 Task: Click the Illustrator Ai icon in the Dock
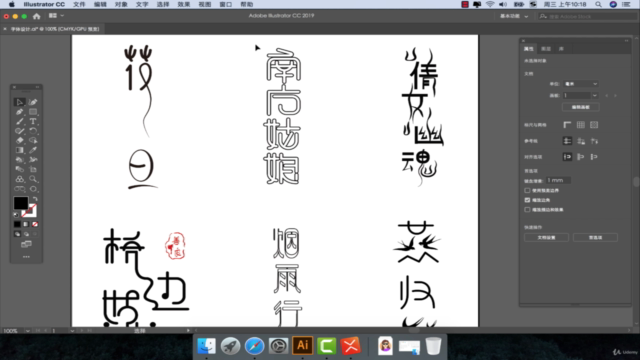(x=302, y=345)
